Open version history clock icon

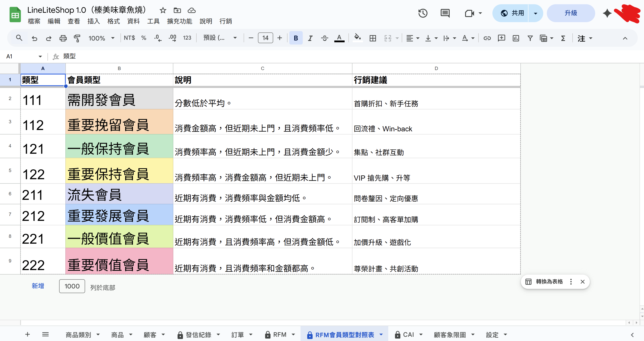click(423, 13)
